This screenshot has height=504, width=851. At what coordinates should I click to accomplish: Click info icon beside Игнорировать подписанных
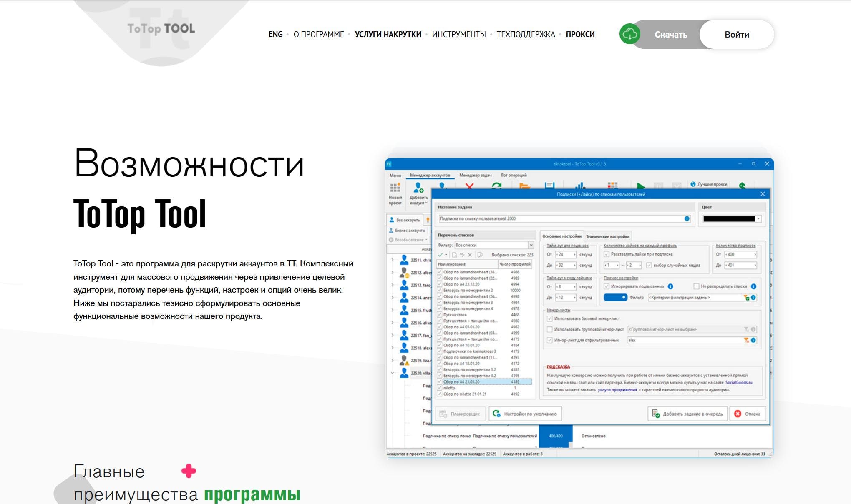point(670,286)
